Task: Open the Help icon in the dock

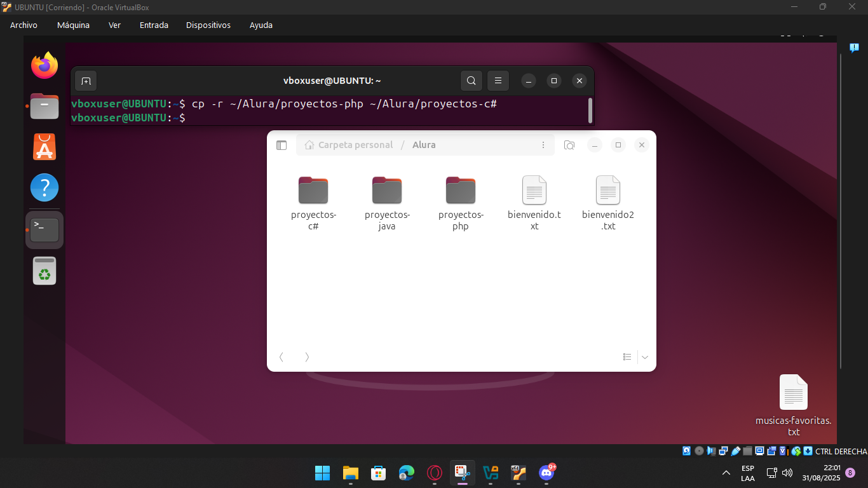Action: pos(44,187)
